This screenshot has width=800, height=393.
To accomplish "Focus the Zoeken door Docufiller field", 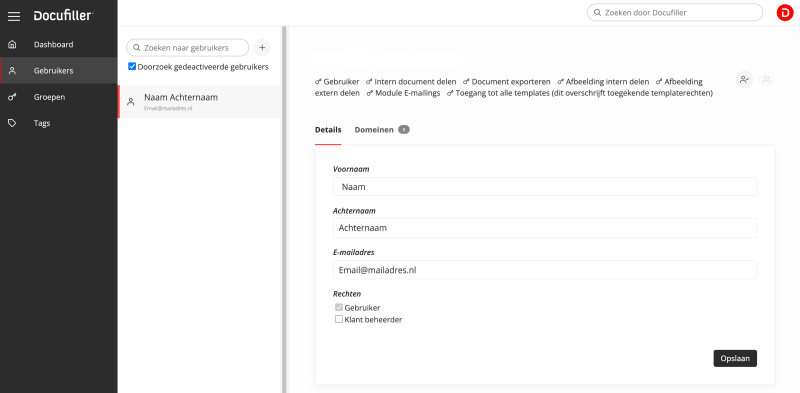I will point(674,12).
